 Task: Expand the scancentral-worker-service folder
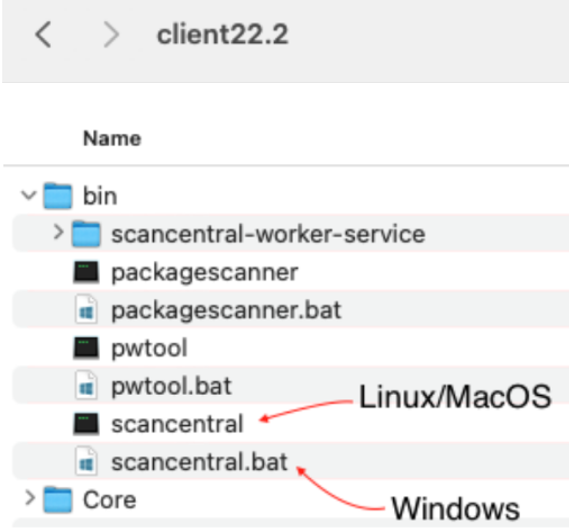click(58, 232)
